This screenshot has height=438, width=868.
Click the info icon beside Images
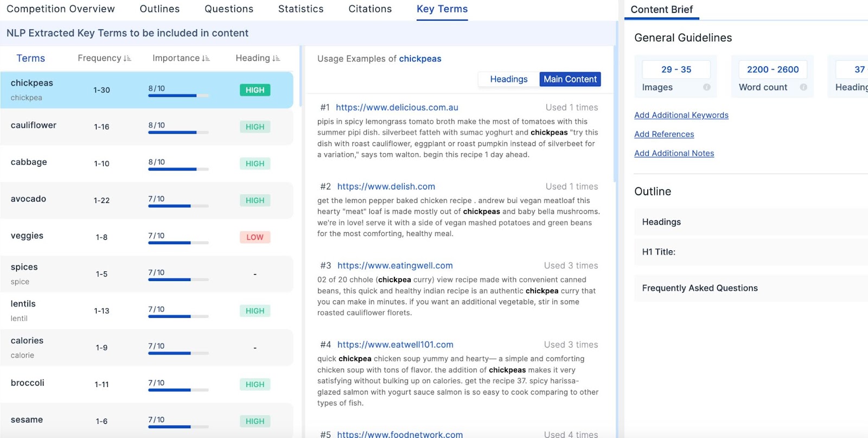point(706,87)
